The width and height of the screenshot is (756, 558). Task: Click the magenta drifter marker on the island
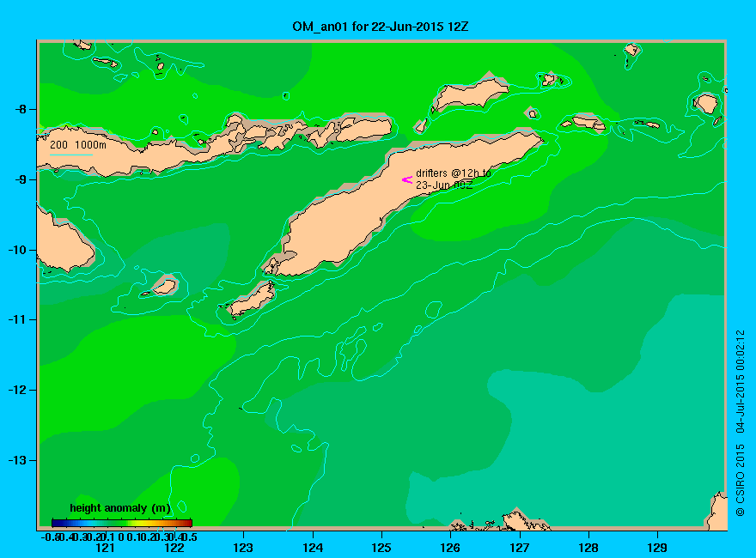(407, 179)
